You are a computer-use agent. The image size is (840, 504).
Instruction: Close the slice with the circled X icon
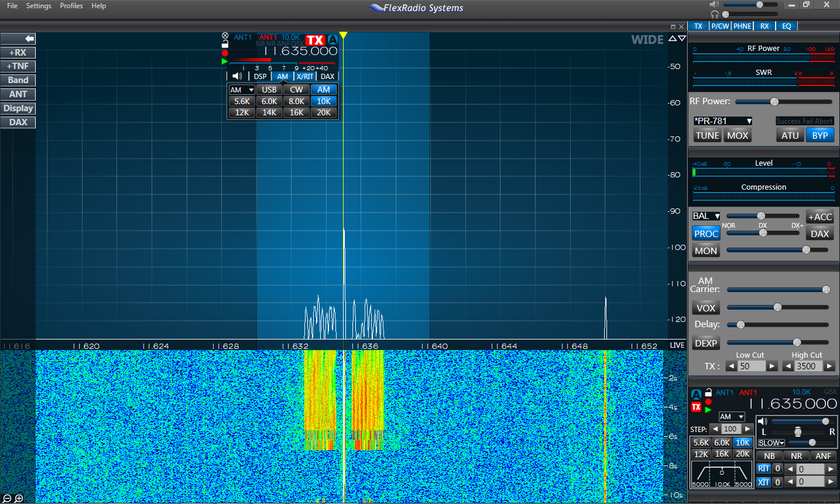point(225,36)
